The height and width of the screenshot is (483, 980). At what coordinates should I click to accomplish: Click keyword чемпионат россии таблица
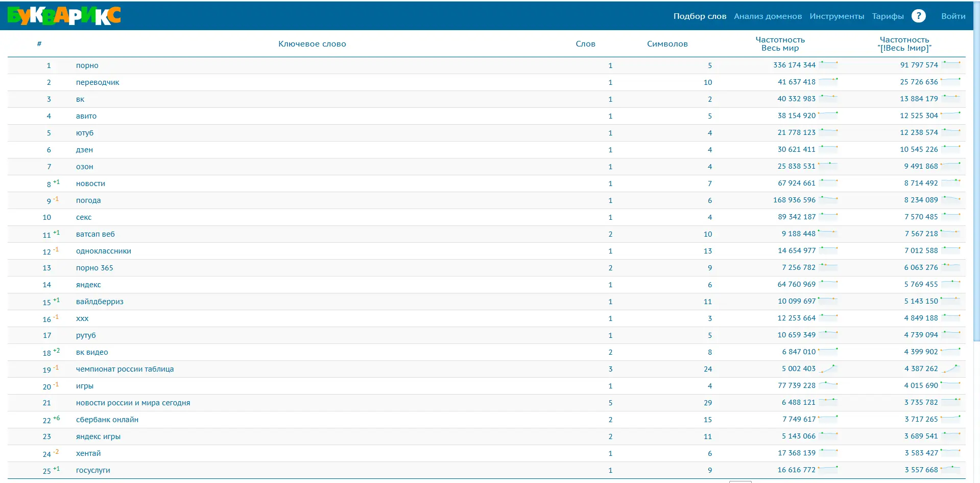tap(125, 369)
